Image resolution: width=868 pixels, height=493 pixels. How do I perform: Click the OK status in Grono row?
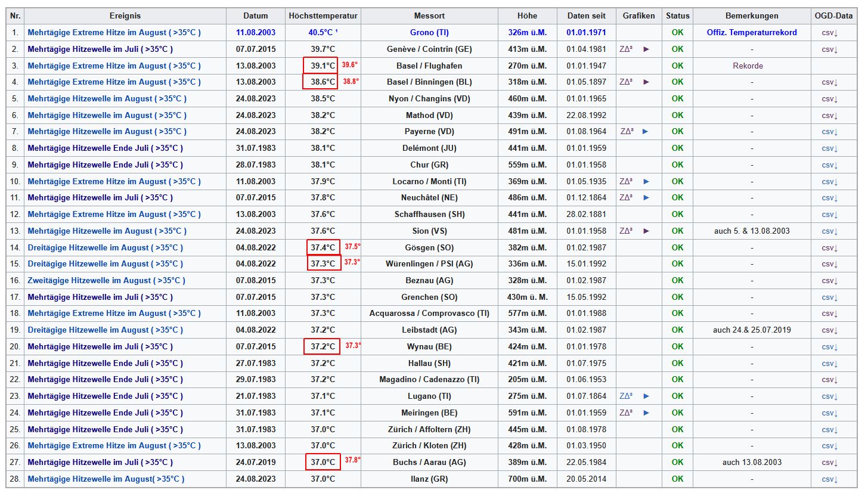coord(677,32)
